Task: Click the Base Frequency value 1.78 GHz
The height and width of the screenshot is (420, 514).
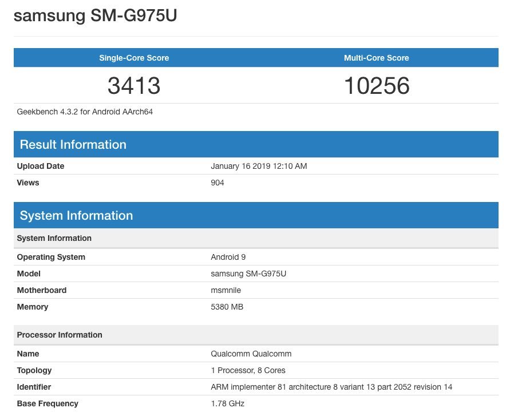Action: (x=227, y=403)
